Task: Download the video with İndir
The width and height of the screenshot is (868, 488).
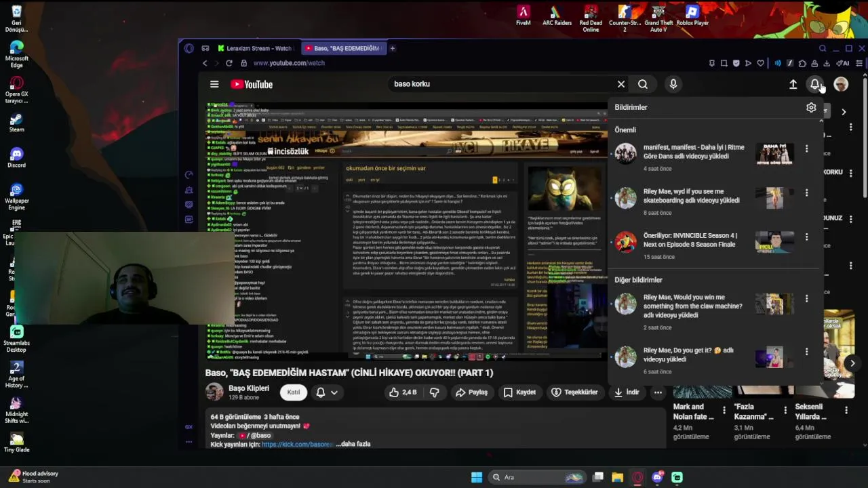Action: [x=627, y=392]
